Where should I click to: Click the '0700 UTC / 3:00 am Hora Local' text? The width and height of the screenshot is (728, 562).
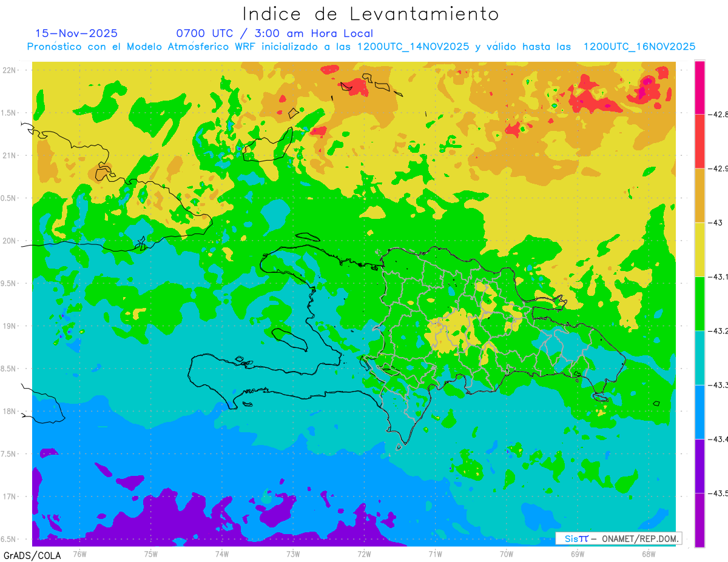[274, 33]
